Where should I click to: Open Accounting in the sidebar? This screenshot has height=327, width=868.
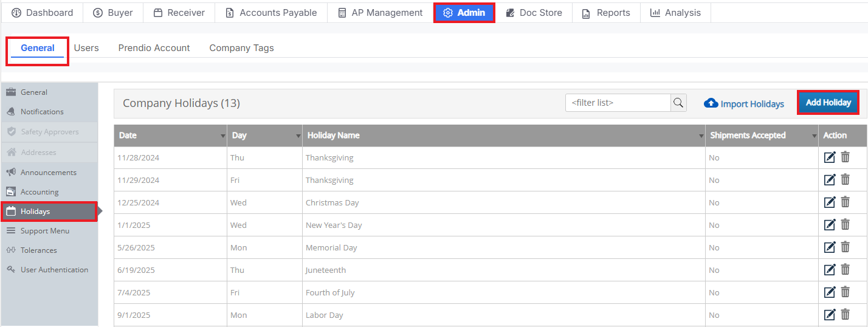tap(49, 192)
